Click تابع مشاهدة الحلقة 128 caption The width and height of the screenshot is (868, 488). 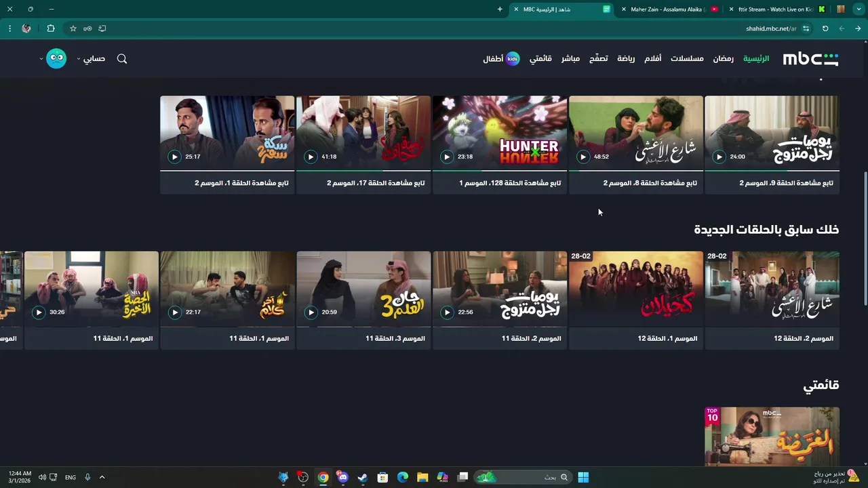(x=510, y=183)
